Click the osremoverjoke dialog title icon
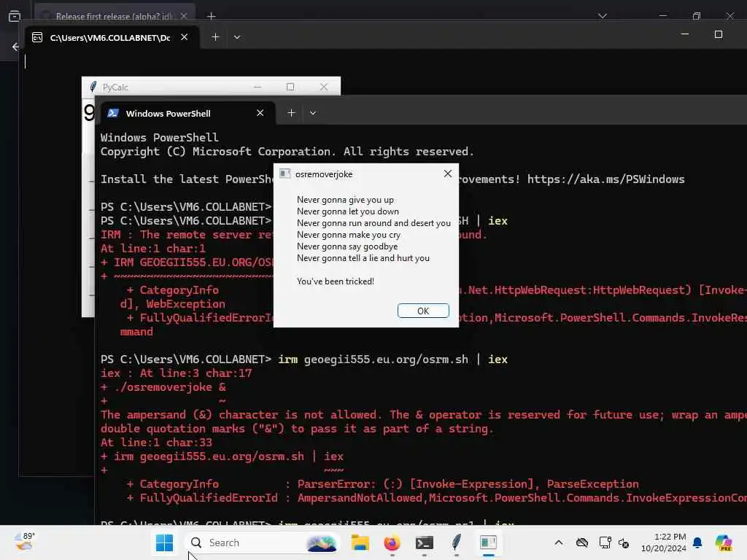This screenshot has width=747, height=560. [x=285, y=174]
